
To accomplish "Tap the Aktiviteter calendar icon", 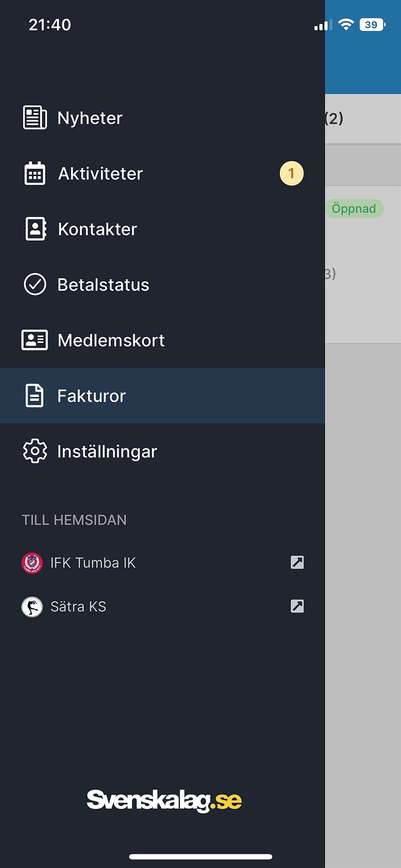I will coord(35,173).
